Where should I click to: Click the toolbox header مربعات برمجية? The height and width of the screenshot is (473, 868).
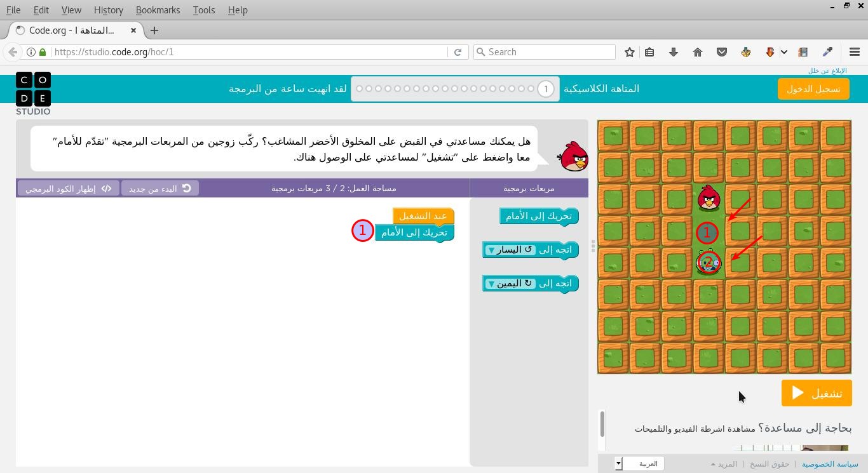[x=529, y=189]
